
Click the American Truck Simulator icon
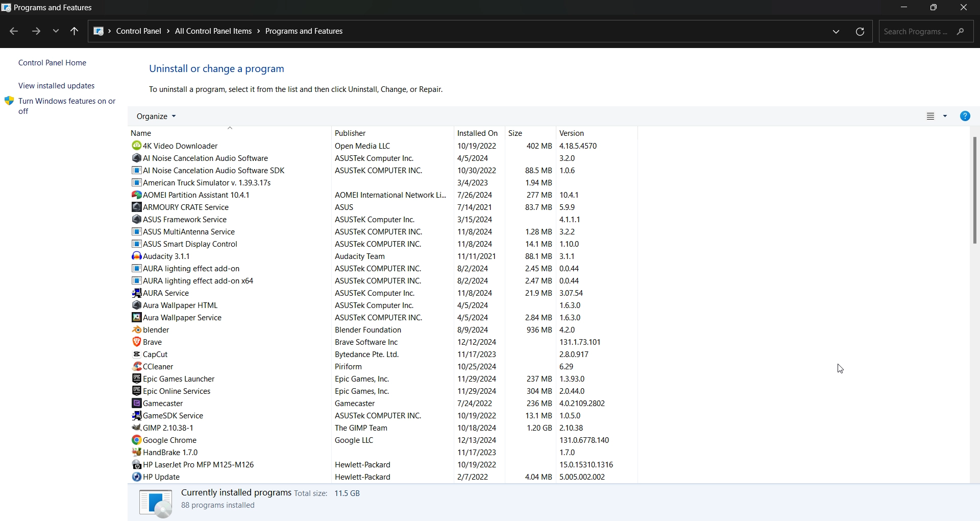pos(136,182)
